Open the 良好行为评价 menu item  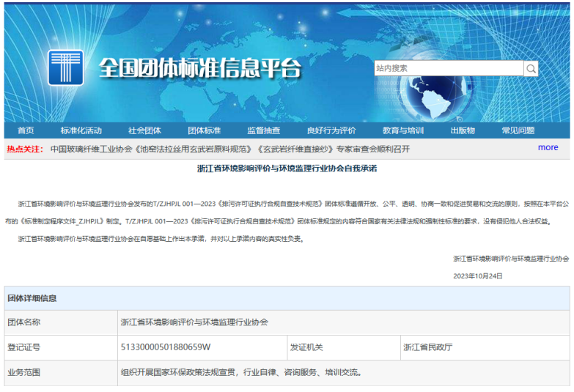point(331,130)
